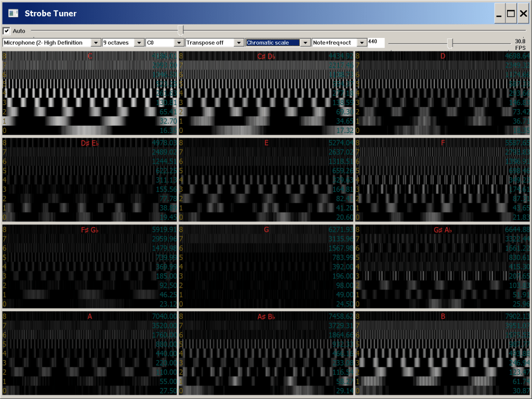Select the C note strobe panel
The image size is (532, 399).
89,92
